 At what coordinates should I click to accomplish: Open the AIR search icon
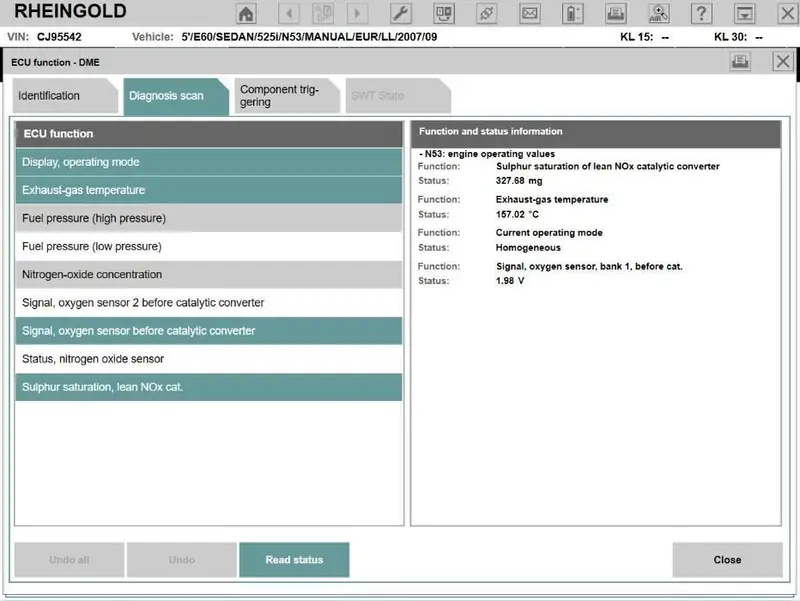click(x=659, y=13)
